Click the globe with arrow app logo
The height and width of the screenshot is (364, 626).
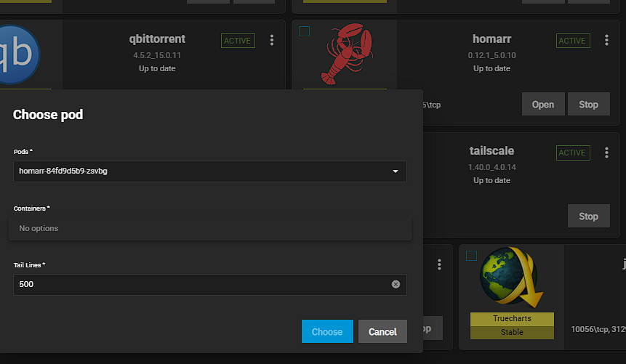tap(511, 278)
